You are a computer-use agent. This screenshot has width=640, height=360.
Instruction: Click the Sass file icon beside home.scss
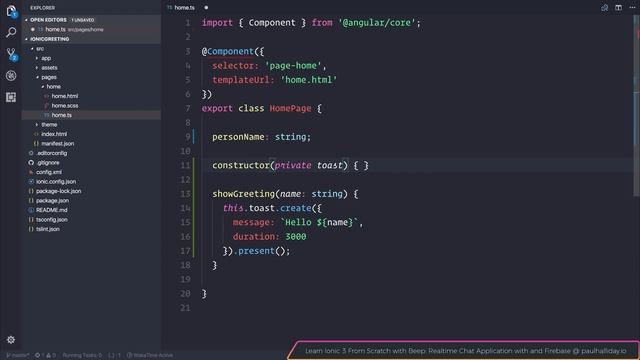coord(47,105)
